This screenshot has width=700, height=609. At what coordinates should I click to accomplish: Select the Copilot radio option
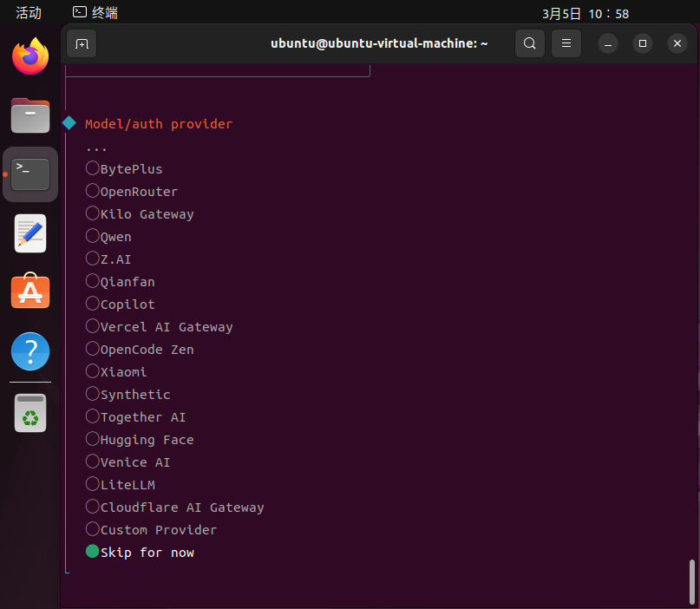coord(120,304)
